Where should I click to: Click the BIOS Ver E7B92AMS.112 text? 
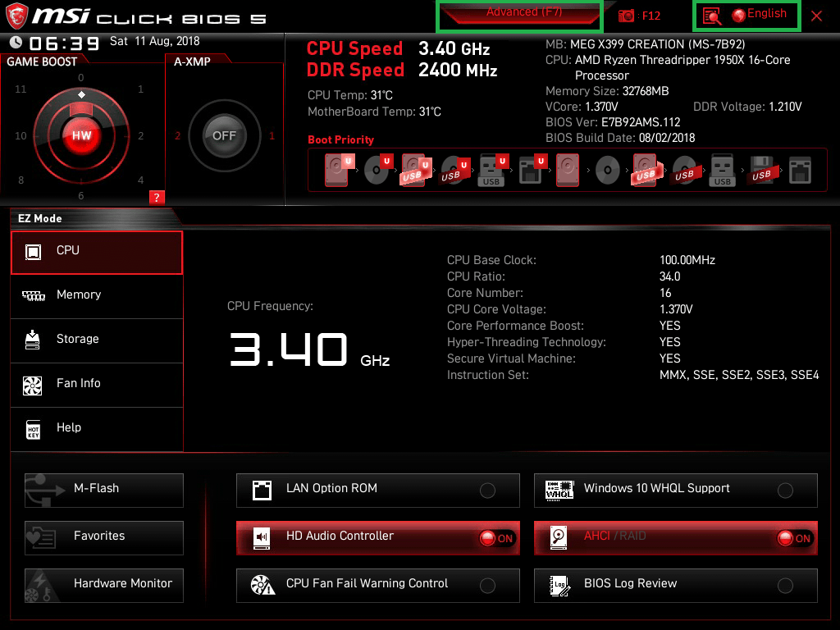(x=641, y=122)
